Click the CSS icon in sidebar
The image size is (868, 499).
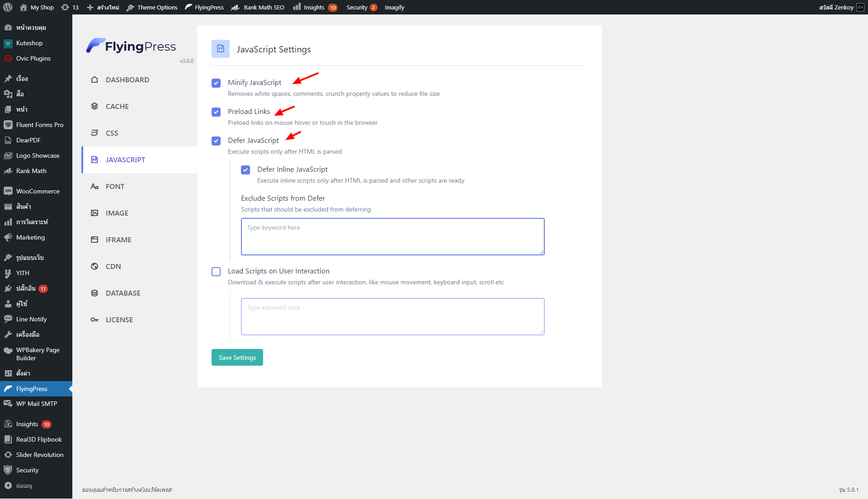point(94,133)
